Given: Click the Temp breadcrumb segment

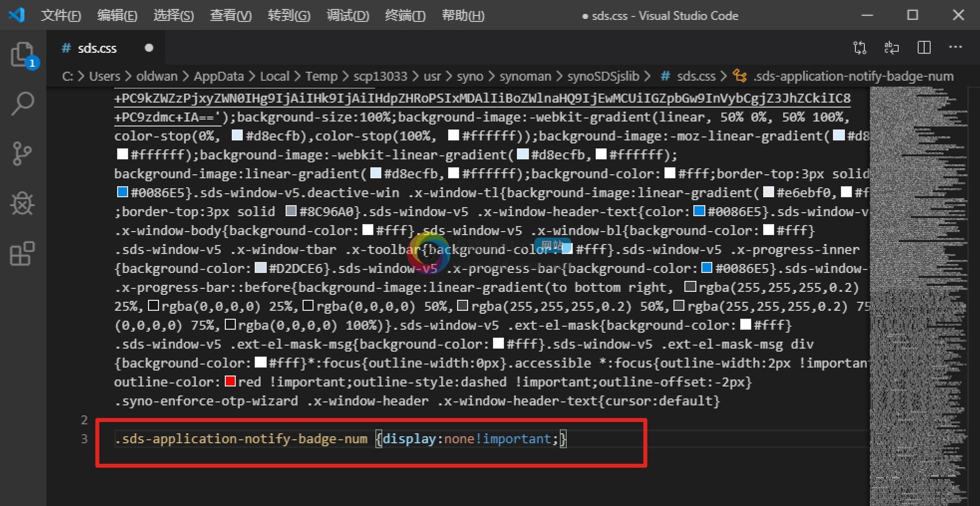Looking at the screenshot, I should [x=321, y=76].
